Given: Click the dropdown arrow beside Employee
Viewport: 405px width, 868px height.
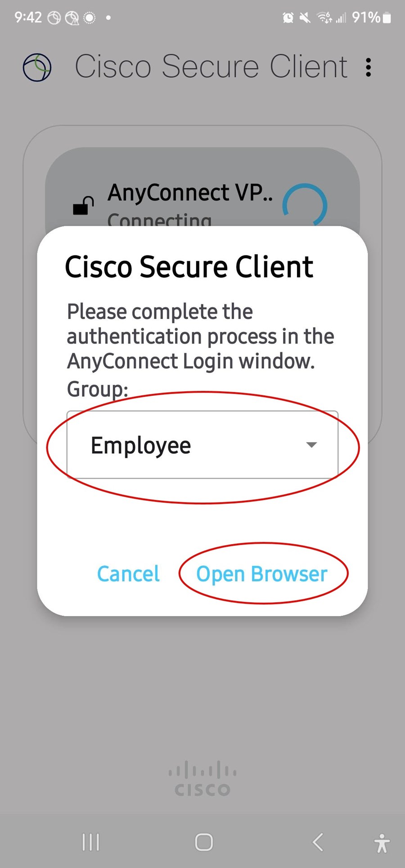Looking at the screenshot, I should [x=311, y=445].
